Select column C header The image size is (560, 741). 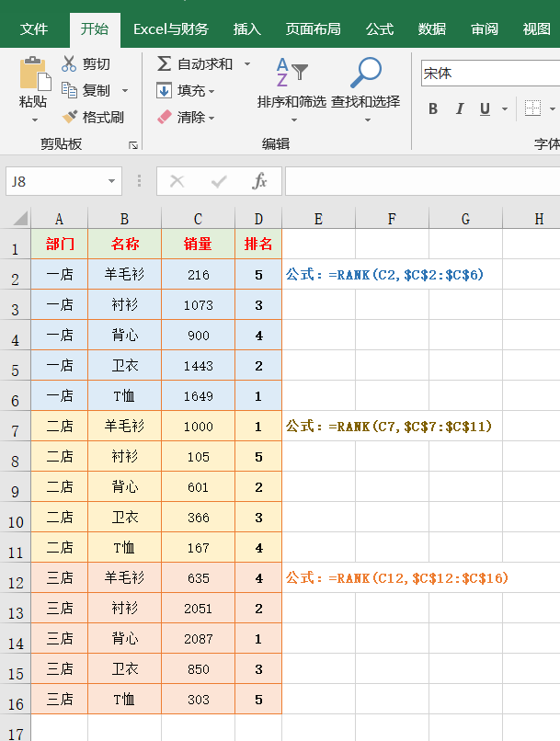click(198, 219)
